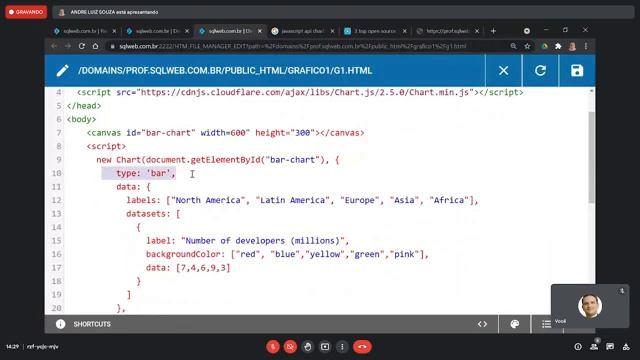Click the self-view video thumbnail
The height and width of the screenshot is (360, 640).
coord(590,306)
